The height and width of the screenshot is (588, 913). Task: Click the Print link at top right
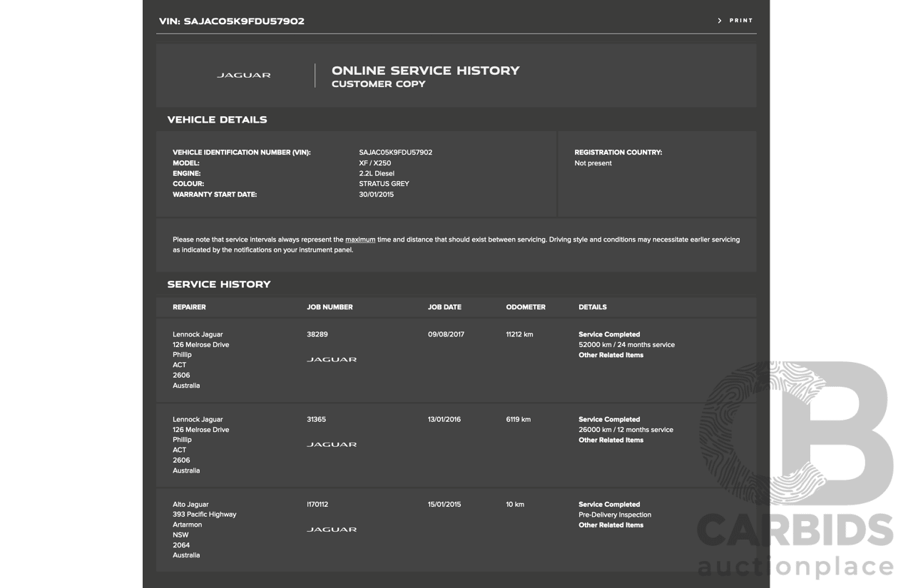coord(740,21)
